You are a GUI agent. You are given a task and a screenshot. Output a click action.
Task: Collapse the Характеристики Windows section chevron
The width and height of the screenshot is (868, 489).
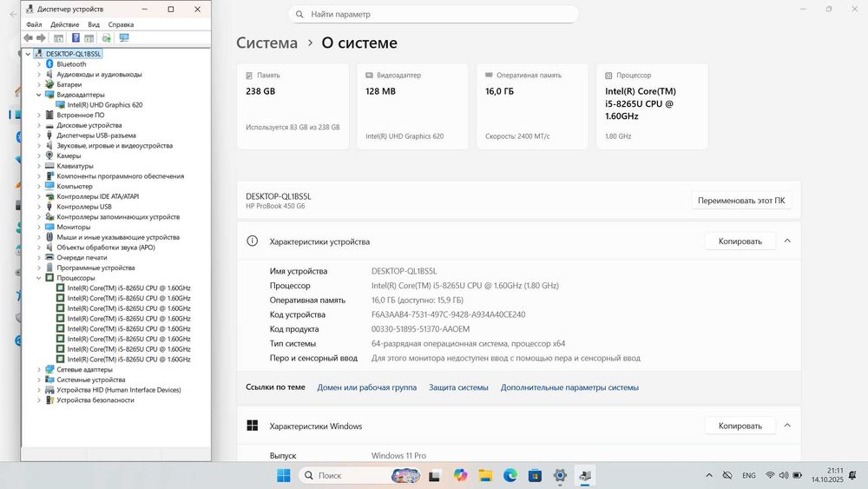coord(787,426)
